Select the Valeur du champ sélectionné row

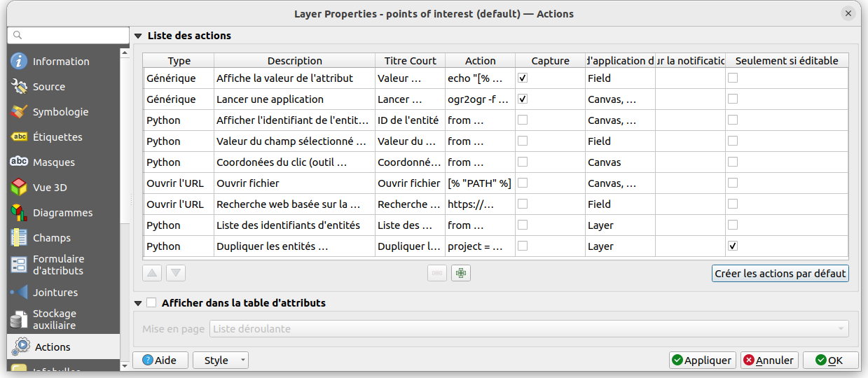[x=495, y=141]
